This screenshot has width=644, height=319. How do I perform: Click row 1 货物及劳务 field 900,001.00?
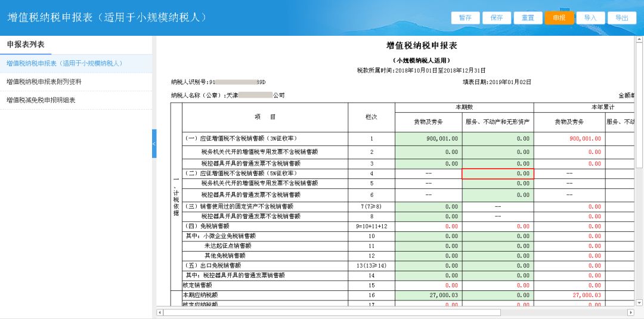tap(428, 139)
